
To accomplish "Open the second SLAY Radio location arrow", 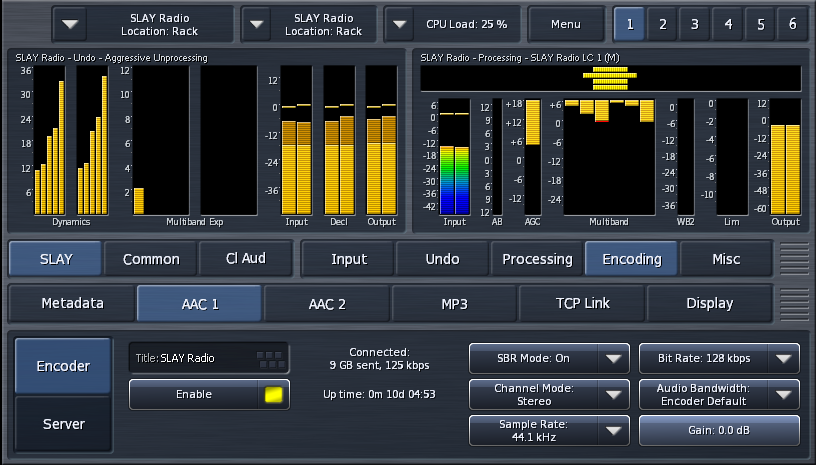I will pos(258,23).
